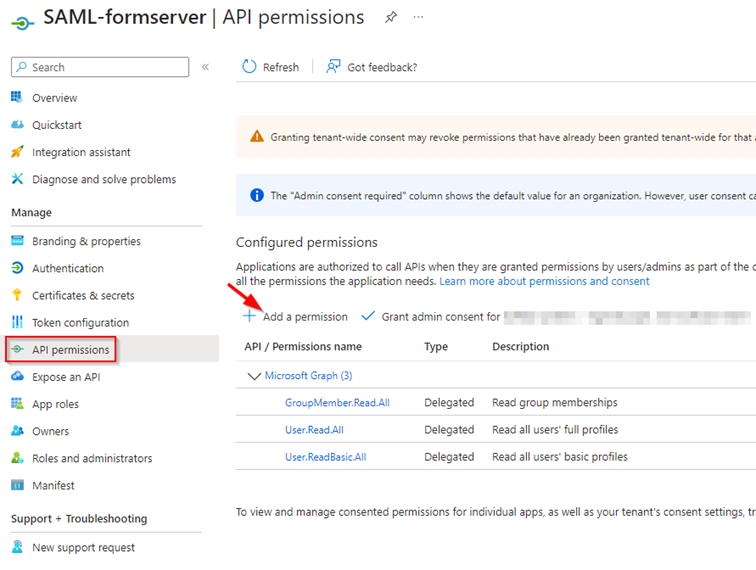Click the New support request person icon
This screenshot has width=756, height=570.
[17, 547]
